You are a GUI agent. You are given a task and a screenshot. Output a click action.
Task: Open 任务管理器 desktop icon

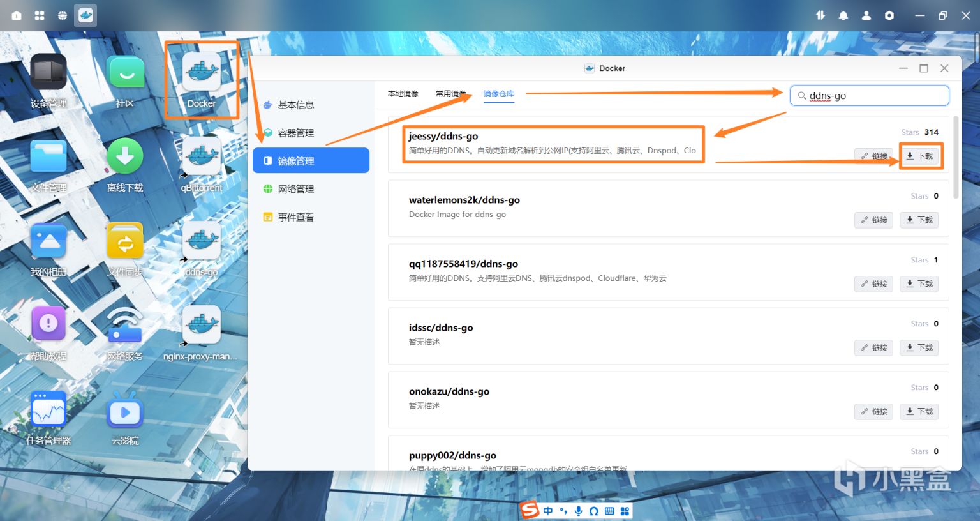tap(48, 418)
